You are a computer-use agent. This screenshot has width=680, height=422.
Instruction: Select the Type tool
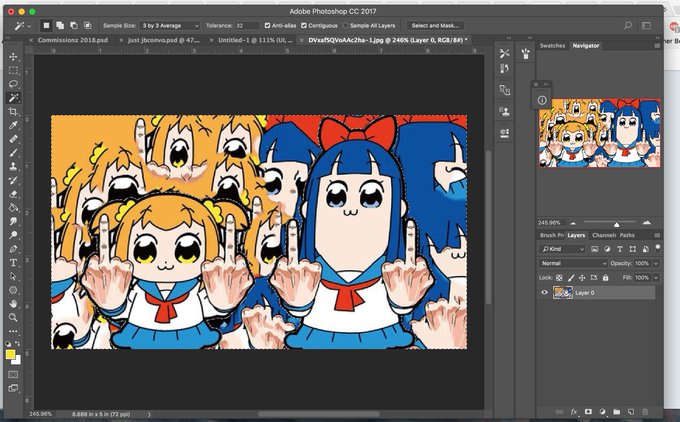point(13,263)
